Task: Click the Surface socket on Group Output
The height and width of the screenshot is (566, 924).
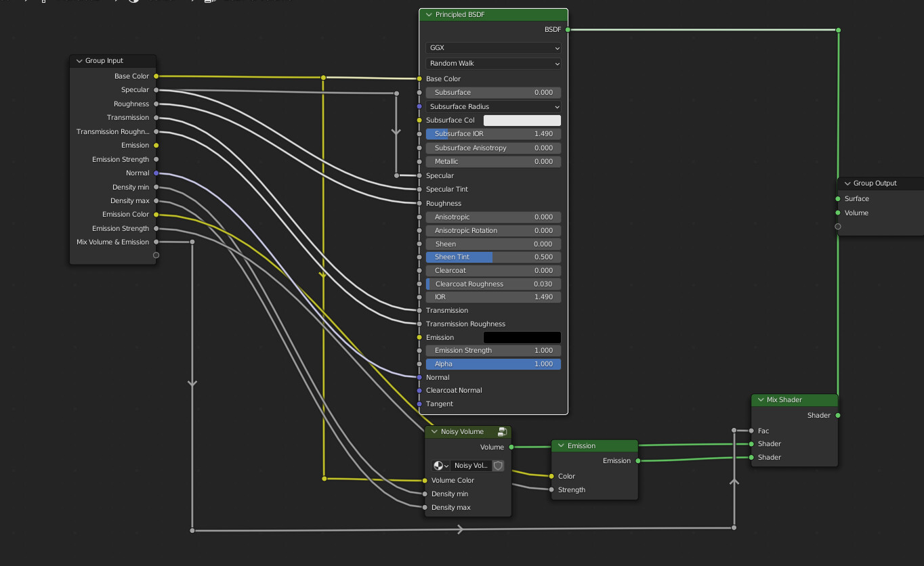Action: (838, 199)
